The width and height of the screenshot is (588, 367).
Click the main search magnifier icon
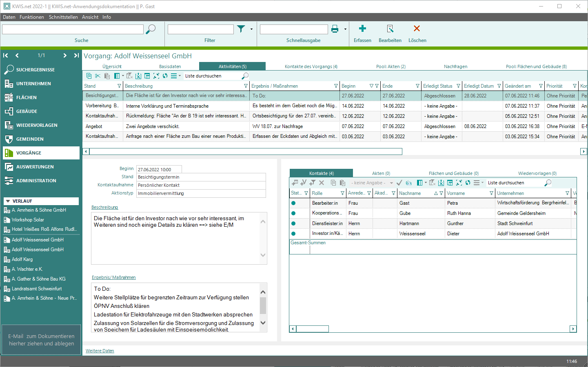click(151, 29)
